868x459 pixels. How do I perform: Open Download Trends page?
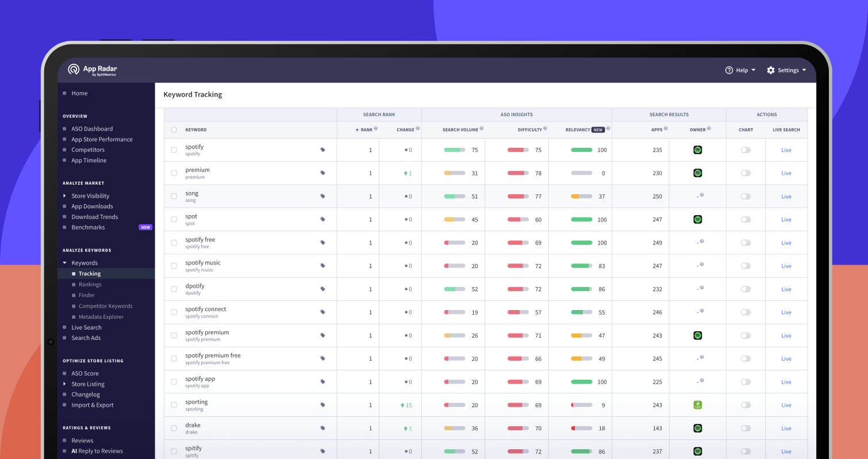tap(94, 217)
